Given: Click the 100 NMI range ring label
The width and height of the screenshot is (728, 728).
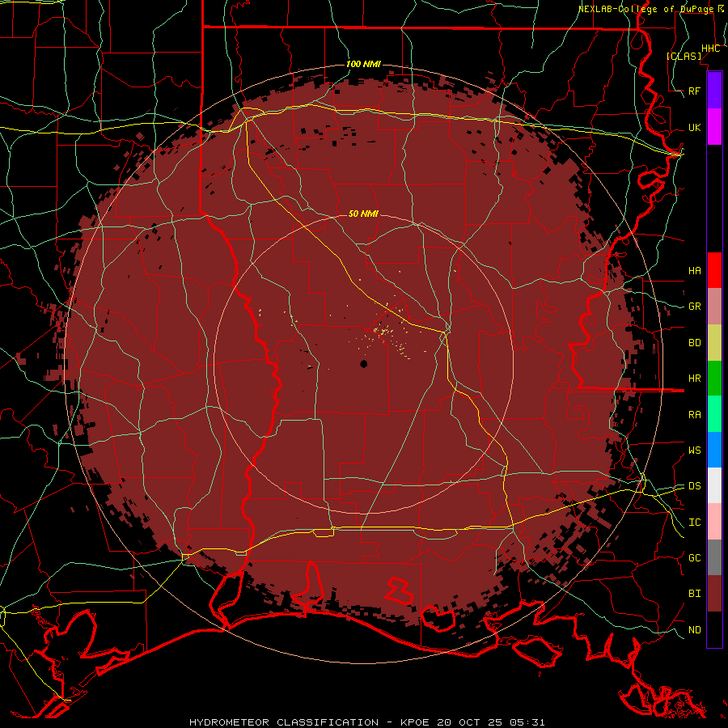Looking at the screenshot, I should point(363,64).
